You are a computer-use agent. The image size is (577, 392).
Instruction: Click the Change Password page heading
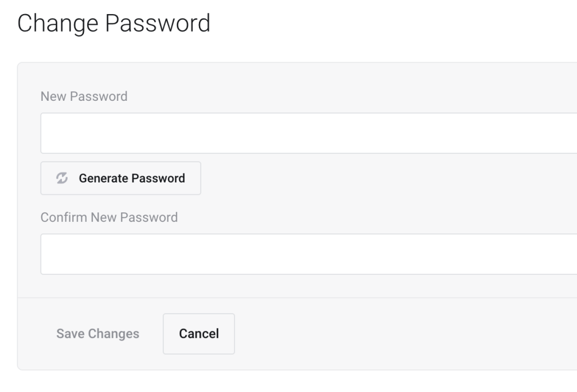114,24
